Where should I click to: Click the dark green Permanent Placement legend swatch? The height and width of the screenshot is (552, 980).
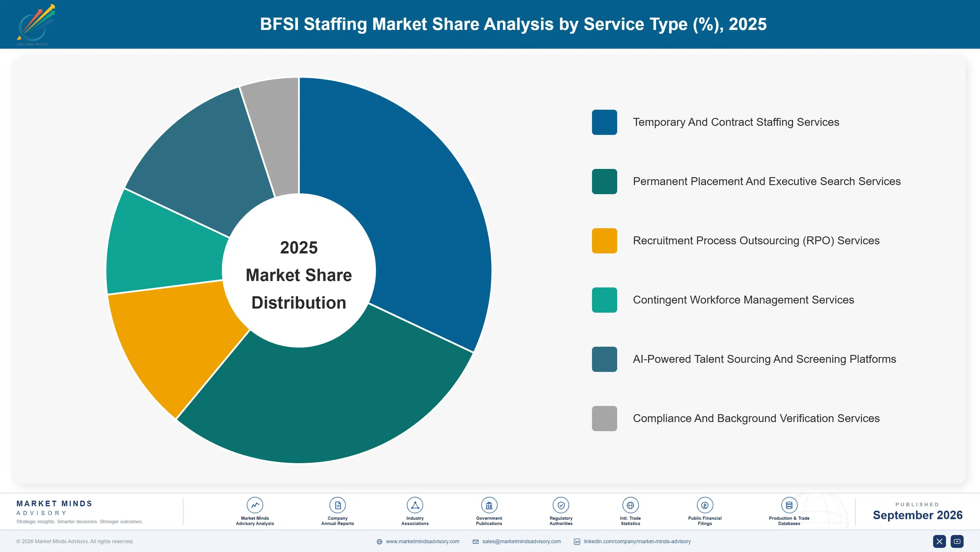point(604,182)
